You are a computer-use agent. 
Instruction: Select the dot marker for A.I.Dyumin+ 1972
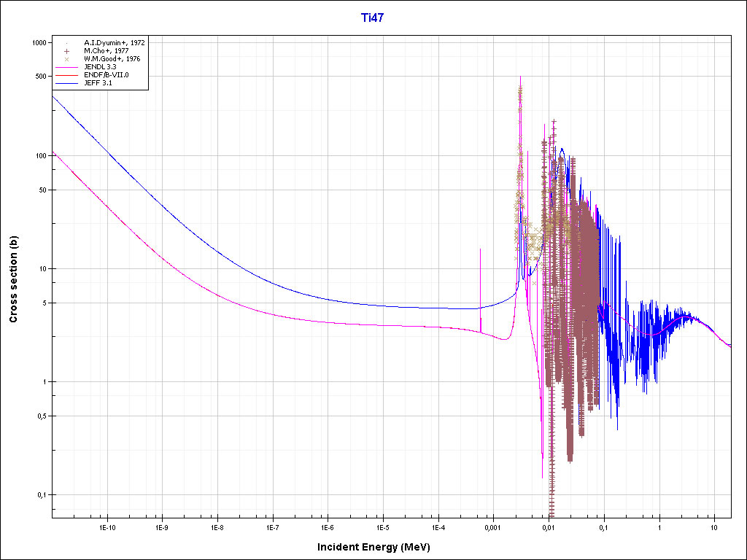pyautogui.click(x=66, y=43)
